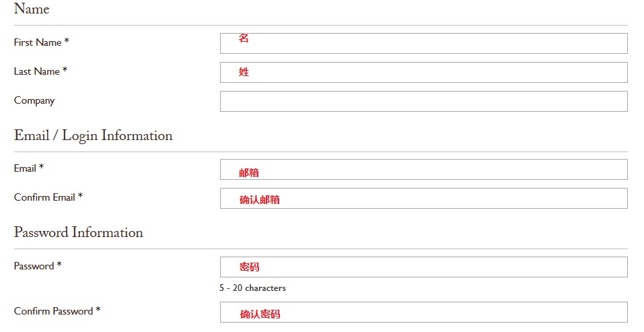Image resolution: width=644 pixels, height=332 pixels.
Task: Click the "Email *" label text
Action: [29, 168]
